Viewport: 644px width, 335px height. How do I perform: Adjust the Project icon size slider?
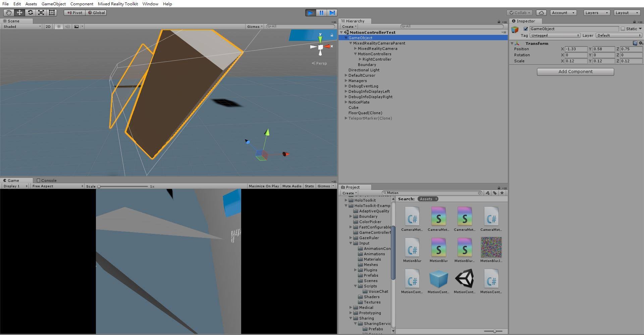[495, 331]
